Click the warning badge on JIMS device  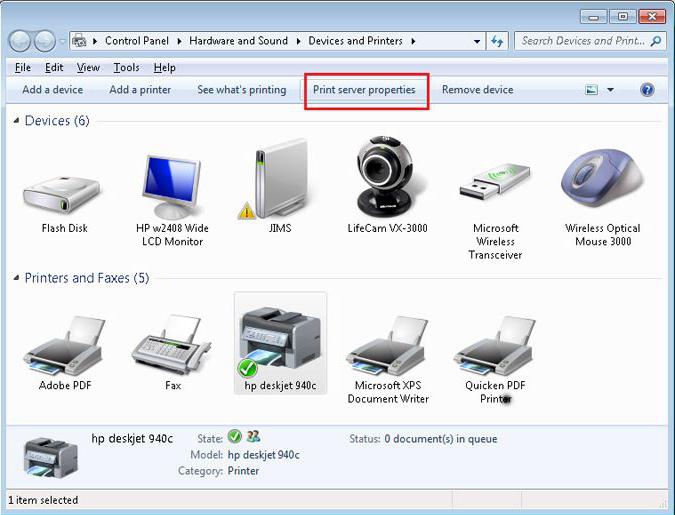coord(246,211)
